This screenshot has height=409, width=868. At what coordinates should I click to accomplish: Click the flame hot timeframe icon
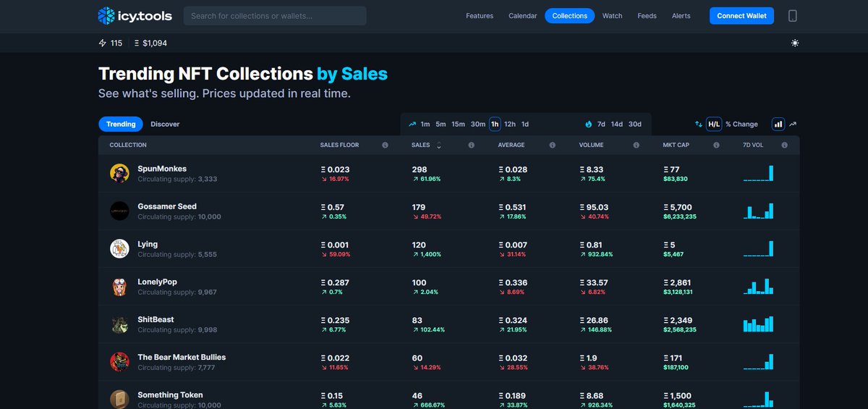(588, 125)
